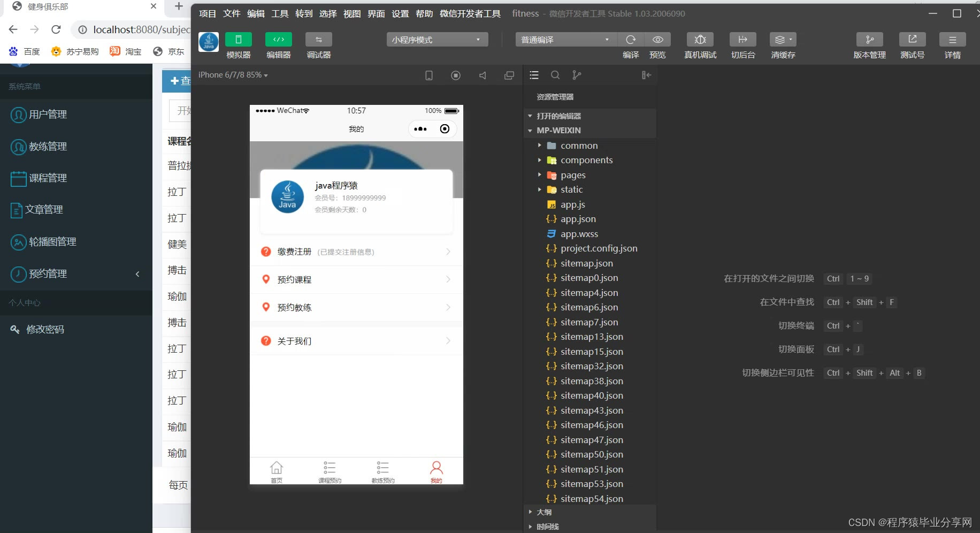This screenshot has height=533, width=980.
Task: Switch to the 我的 bottom tab
Action: click(x=437, y=471)
